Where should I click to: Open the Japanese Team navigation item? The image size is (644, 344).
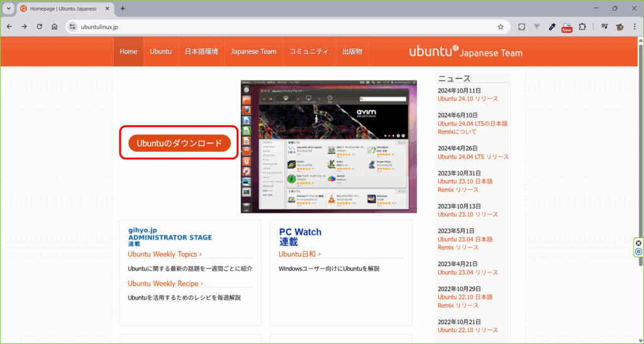pos(254,52)
